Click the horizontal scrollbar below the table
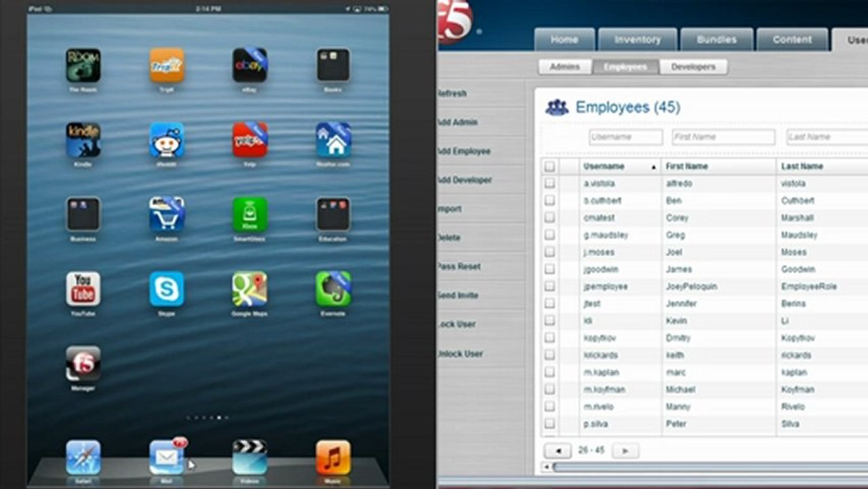Screen dimensions: 868x489 pos(709,467)
